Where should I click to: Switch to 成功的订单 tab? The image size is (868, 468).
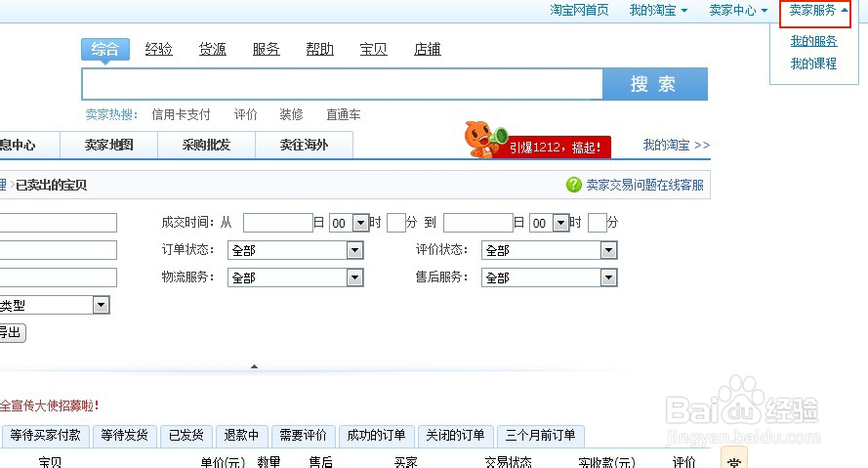377,436
